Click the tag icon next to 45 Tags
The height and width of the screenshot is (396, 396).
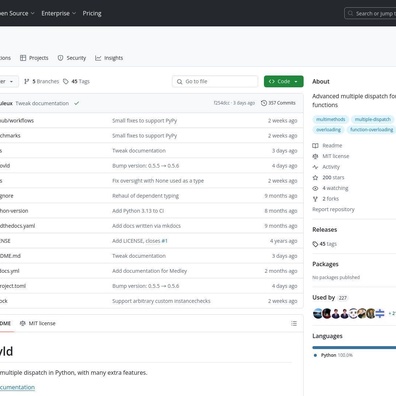tap(66, 81)
